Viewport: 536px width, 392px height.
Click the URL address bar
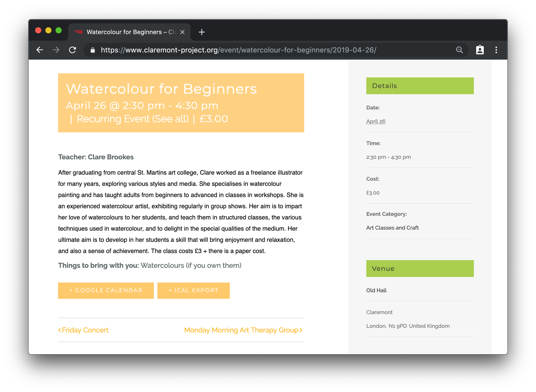tap(268, 50)
